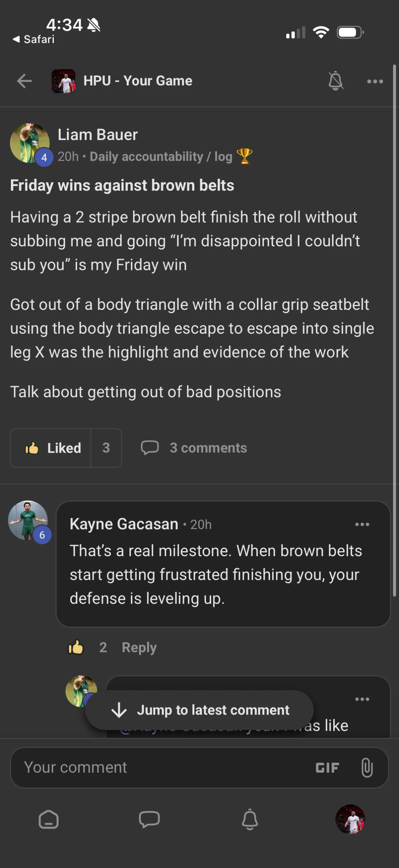The width and height of the screenshot is (399, 868).
Task: Open the Chat tab in bottom bar
Action: pyautogui.click(x=149, y=819)
